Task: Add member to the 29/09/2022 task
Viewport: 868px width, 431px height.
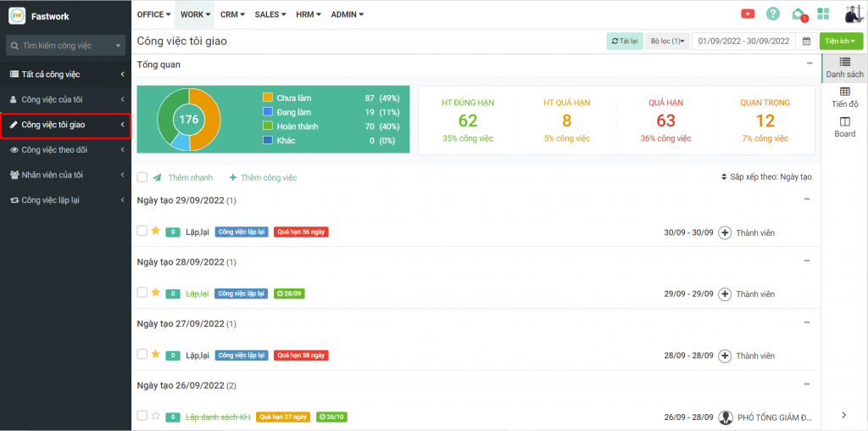Action: pyautogui.click(x=725, y=232)
